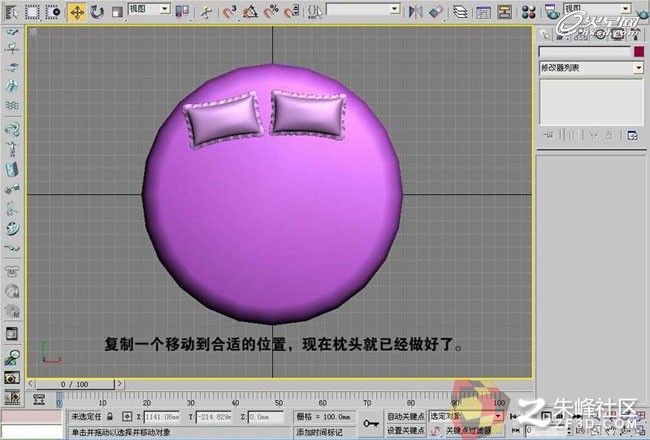Select the right pillow in the viewport

(x=308, y=114)
